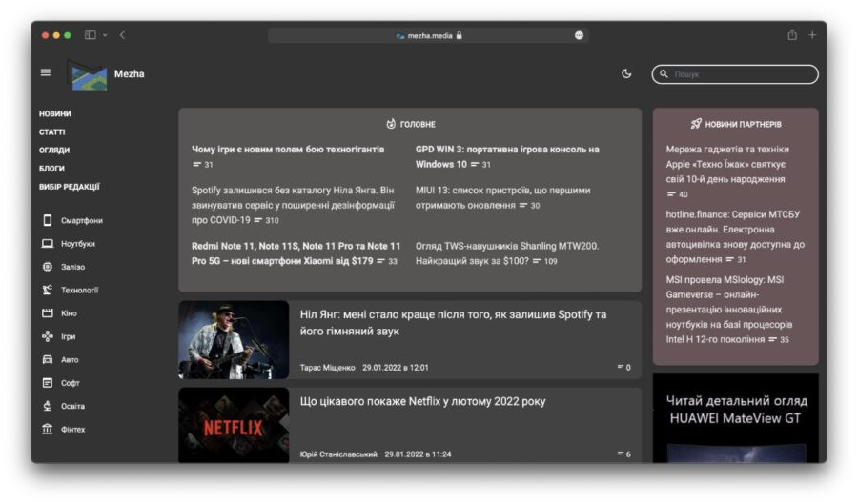
Task: Click author Тарас Міщенко
Action: (327, 368)
